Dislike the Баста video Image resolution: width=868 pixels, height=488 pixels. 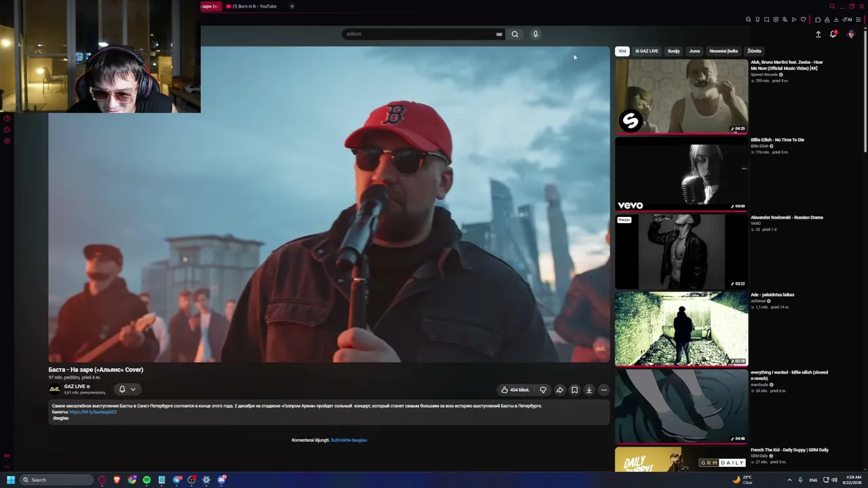pyautogui.click(x=542, y=390)
